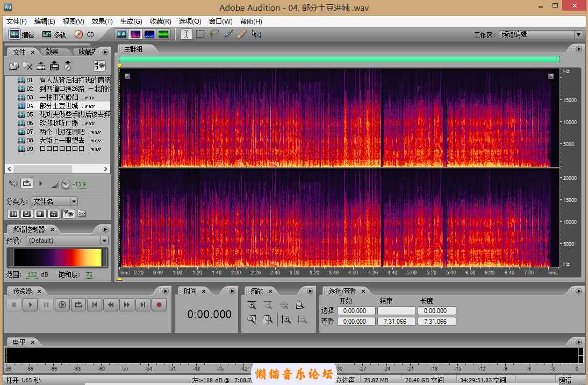The height and width of the screenshot is (385, 588).
Task: Click the green horizontal zoom range bar
Action: [339, 59]
